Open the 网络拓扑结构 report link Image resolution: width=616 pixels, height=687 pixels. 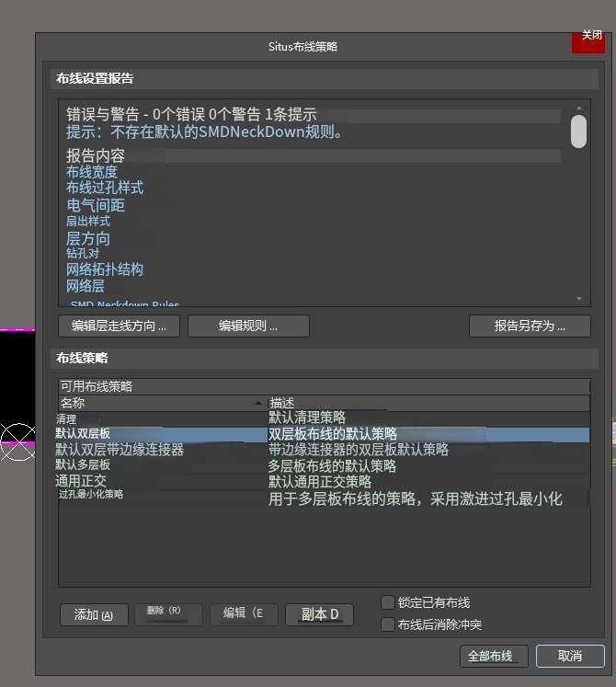point(105,269)
